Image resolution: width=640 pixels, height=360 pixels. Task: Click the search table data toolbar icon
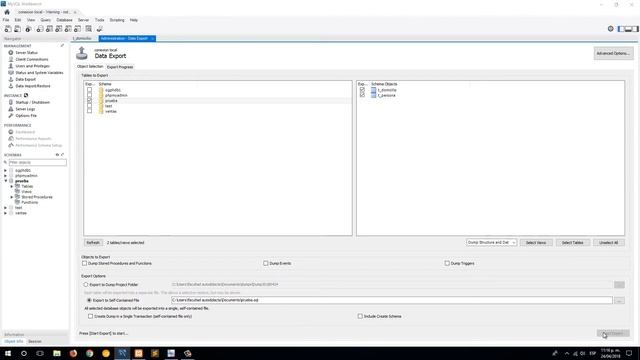pyautogui.click(x=89, y=29)
